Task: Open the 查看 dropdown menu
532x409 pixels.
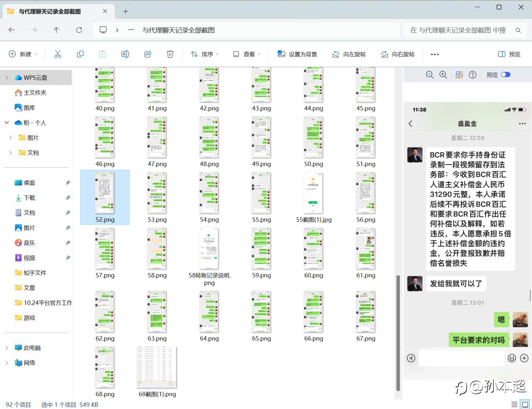Action: click(x=247, y=54)
